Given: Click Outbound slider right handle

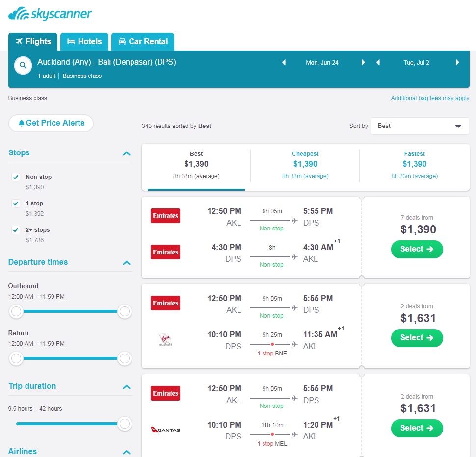Looking at the screenshot, I should pos(125,311).
